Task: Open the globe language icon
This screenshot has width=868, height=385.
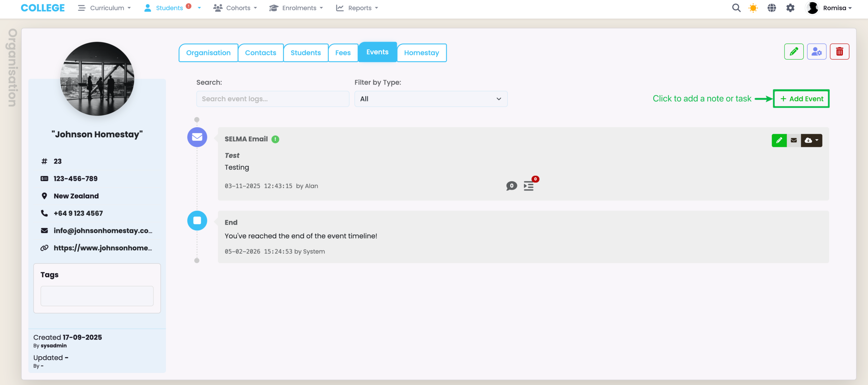Action: [x=772, y=8]
